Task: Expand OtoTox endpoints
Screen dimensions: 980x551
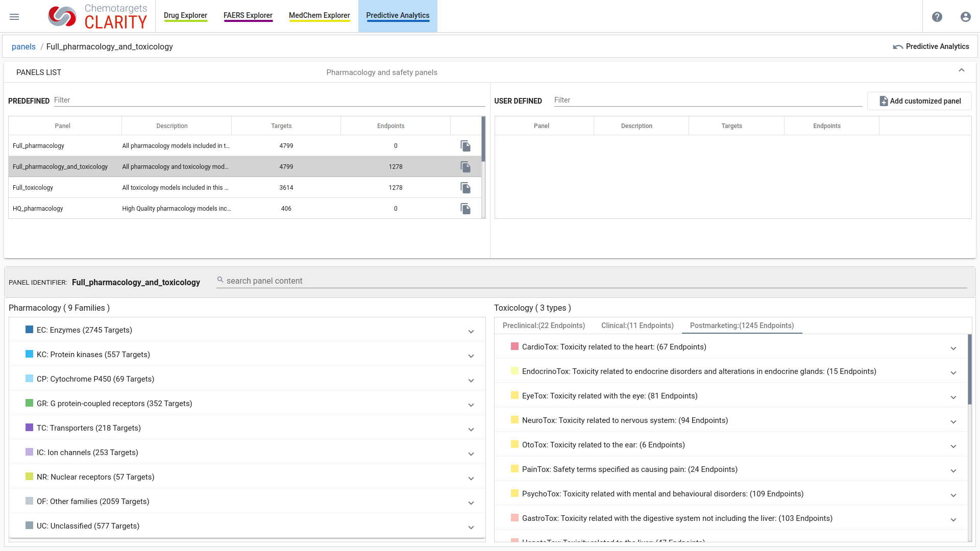Action: tap(953, 446)
